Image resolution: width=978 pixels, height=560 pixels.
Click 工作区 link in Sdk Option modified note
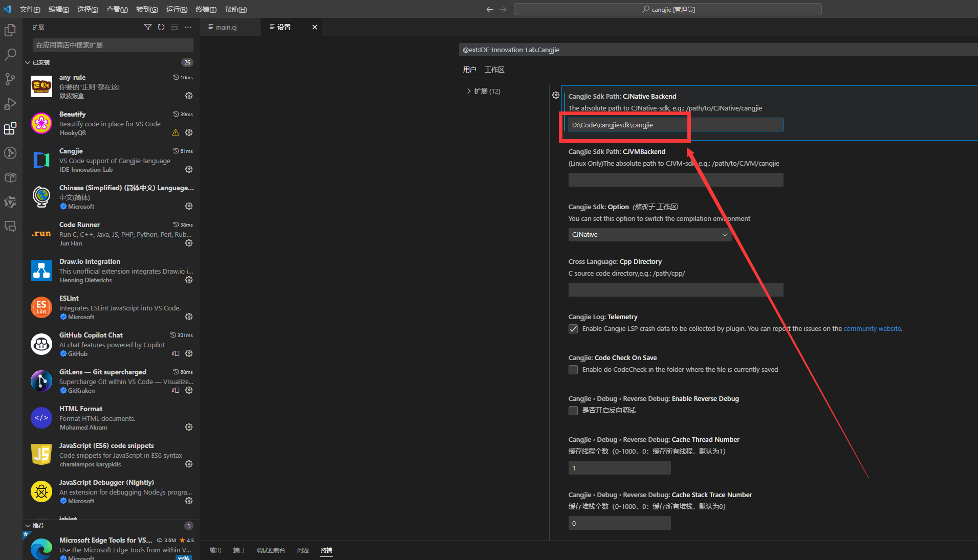tap(666, 207)
